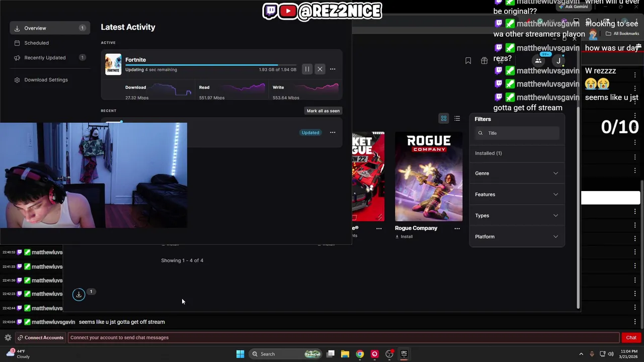Open options for last chat message row
The height and width of the screenshot is (362, 644).
pyautogui.click(x=635, y=322)
